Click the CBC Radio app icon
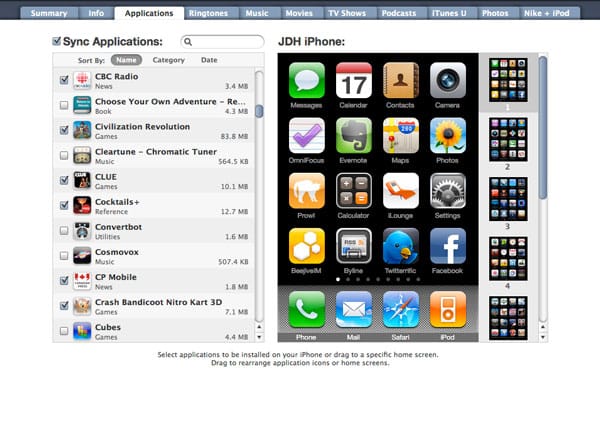This screenshot has width=600, height=422. point(82,80)
